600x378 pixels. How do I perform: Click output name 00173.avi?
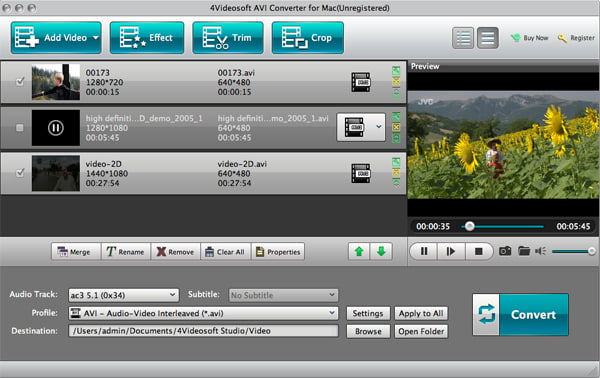pyautogui.click(x=236, y=73)
